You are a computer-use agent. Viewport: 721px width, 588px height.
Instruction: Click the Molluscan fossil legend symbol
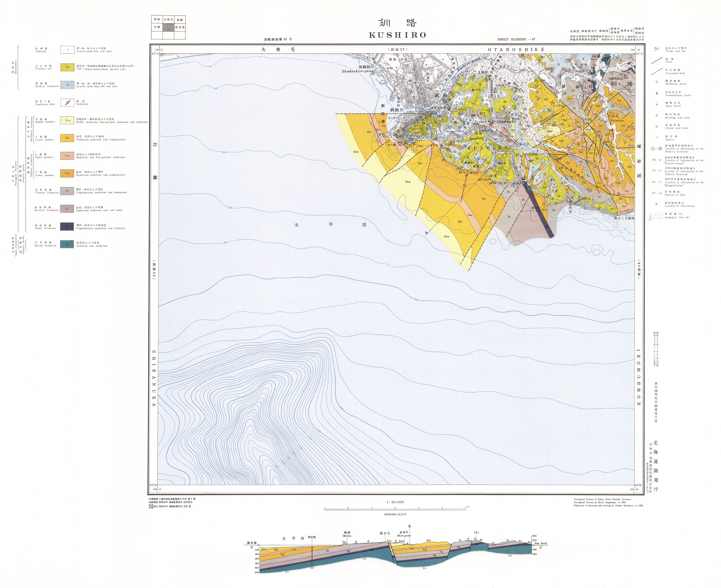pyautogui.click(x=657, y=82)
